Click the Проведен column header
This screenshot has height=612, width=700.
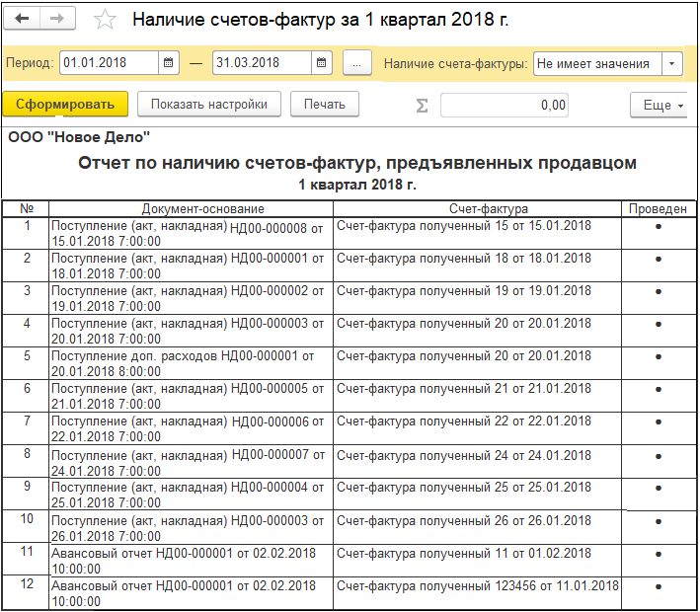click(x=659, y=208)
